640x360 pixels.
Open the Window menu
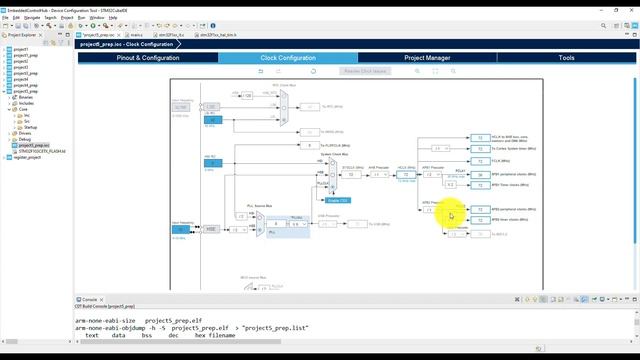(97, 18)
